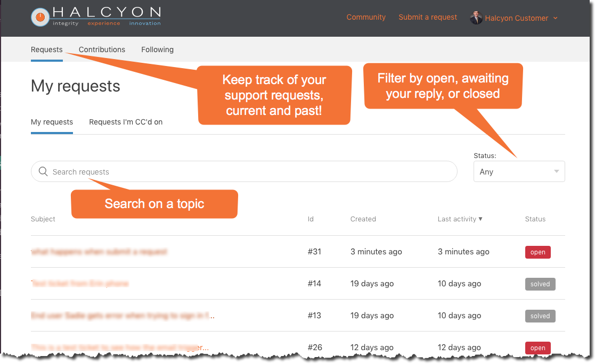Sort by Last activity column arrow
Screen dimensions: 595x364
(x=480, y=219)
